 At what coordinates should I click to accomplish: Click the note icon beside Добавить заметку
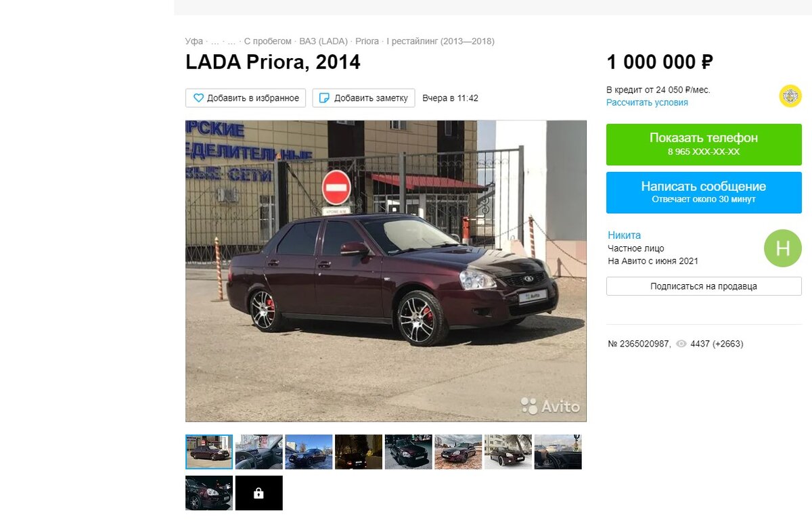click(x=324, y=98)
